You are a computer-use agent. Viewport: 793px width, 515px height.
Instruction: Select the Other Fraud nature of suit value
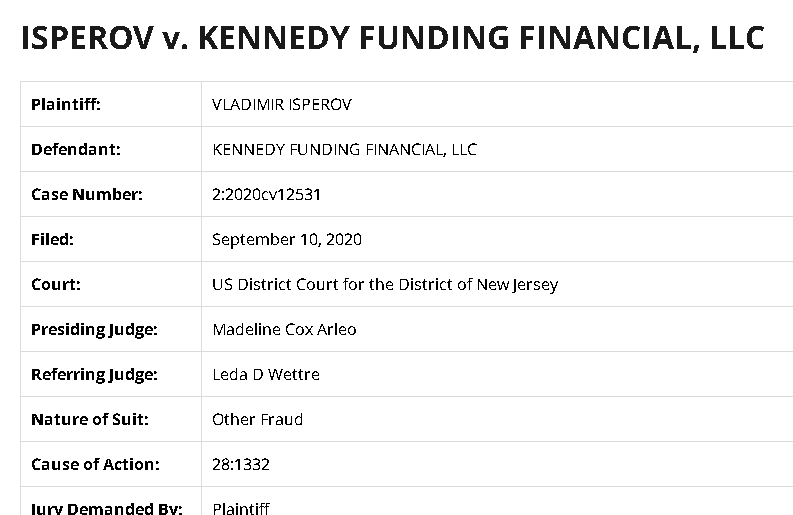click(257, 420)
